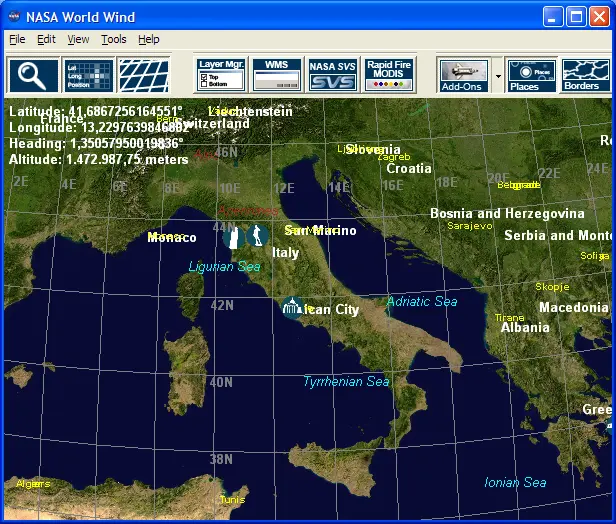Open the Layer Mgr. panel

[222, 75]
